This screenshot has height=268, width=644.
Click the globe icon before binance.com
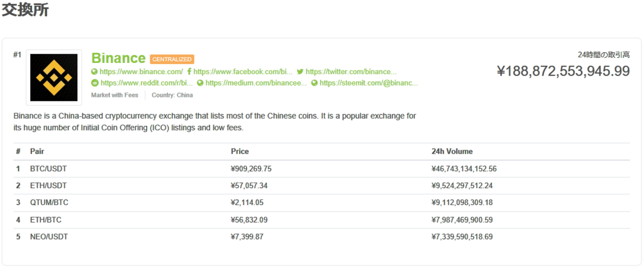tap(94, 72)
